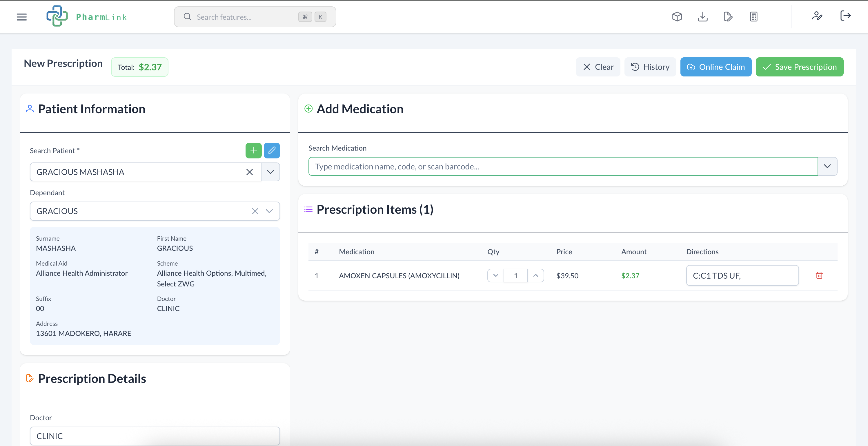Click the magnifier icon in the feature search bar

pyautogui.click(x=188, y=17)
